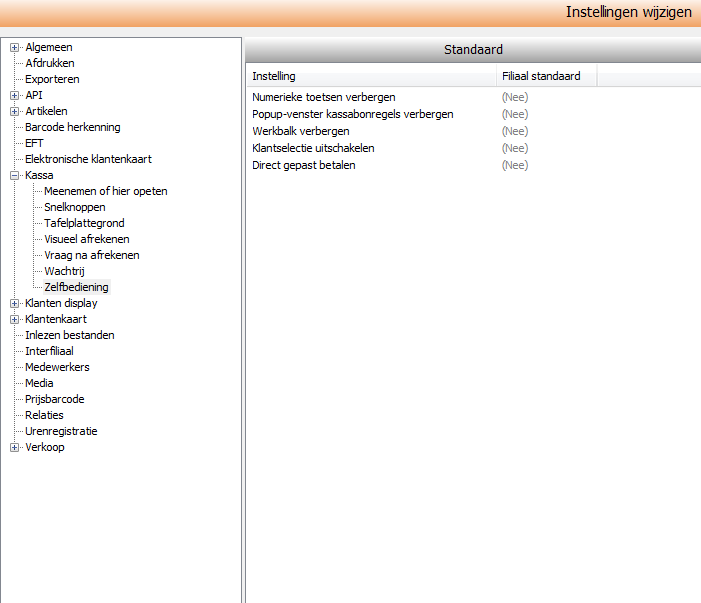The height and width of the screenshot is (603, 701).
Task: Select Numerieke toetsen verbergen setting
Action: pos(324,97)
